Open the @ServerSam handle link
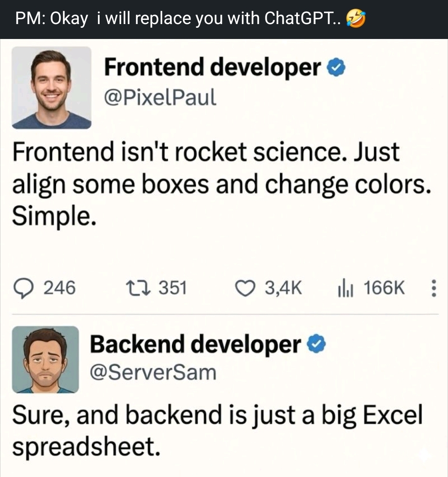The image size is (448, 477). (153, 372)
